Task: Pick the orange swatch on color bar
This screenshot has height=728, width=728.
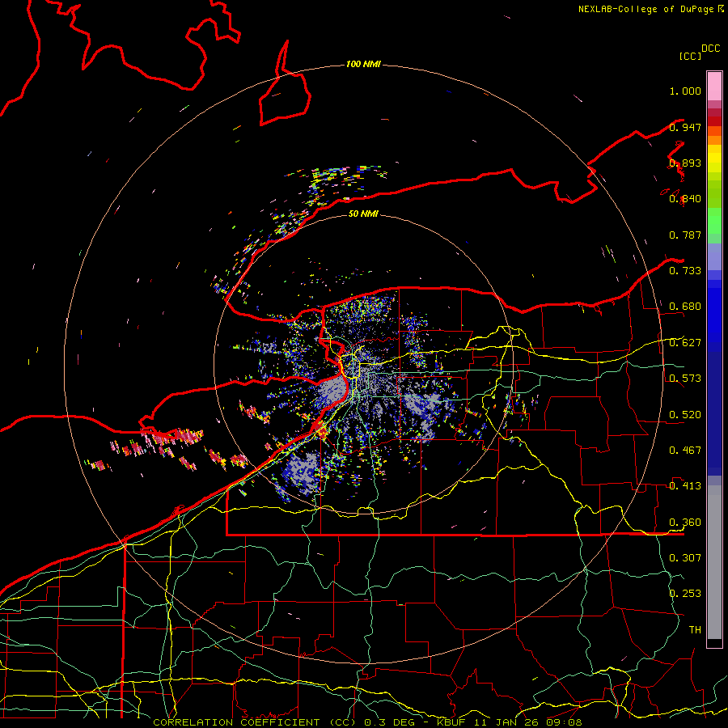Action: (x=714, y=140)
